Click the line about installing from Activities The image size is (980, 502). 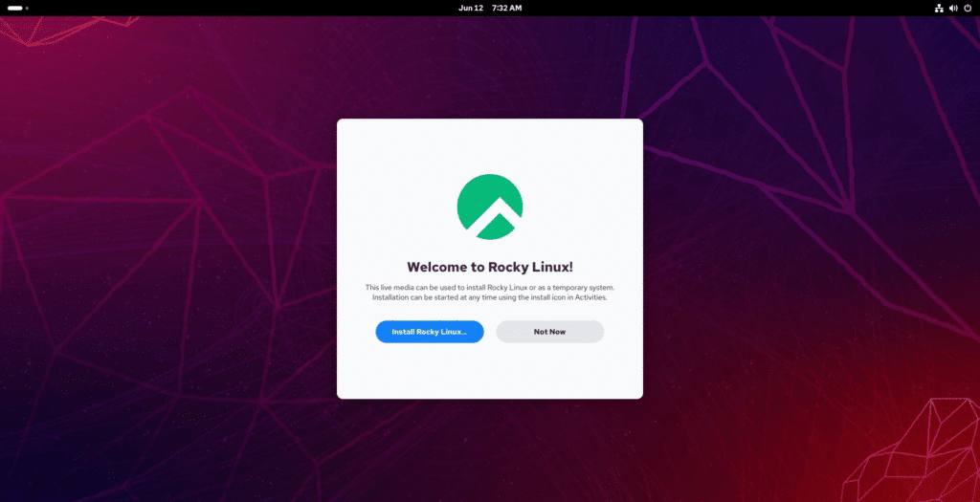[490, 298]
